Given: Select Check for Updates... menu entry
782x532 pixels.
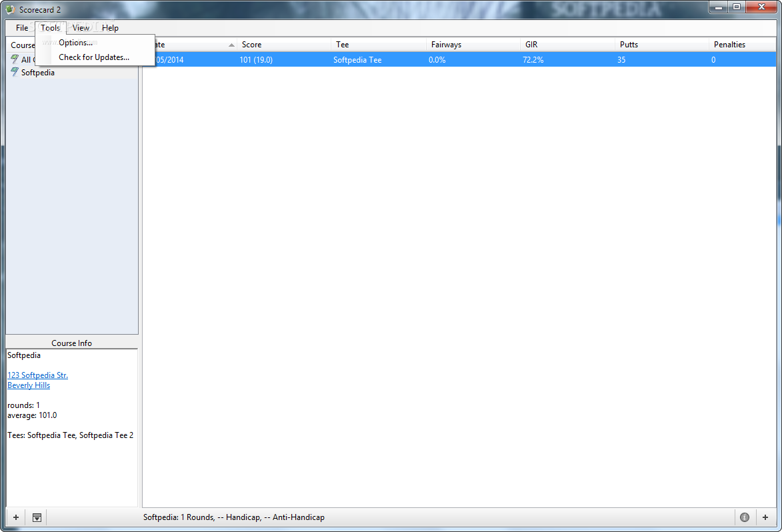Looking at the screenshot, I should click(94, 57).
